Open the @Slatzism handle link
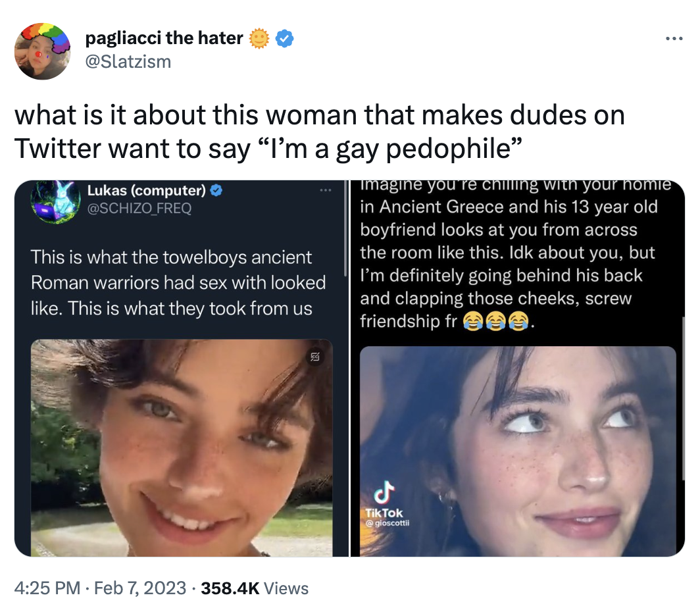The image size is (700, 612). click(x=128, y=62)
